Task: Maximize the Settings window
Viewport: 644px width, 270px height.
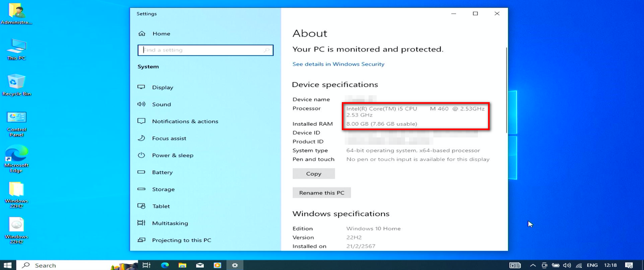Action: (x=475, y=13)
